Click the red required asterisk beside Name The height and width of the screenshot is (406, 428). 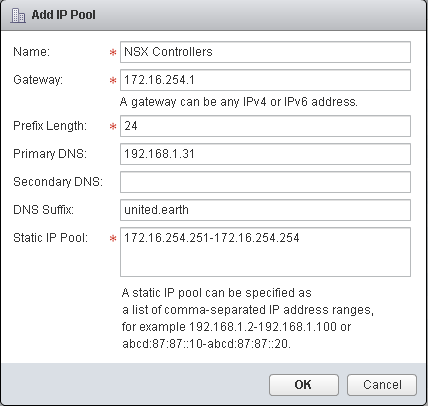tap(113, 53)
